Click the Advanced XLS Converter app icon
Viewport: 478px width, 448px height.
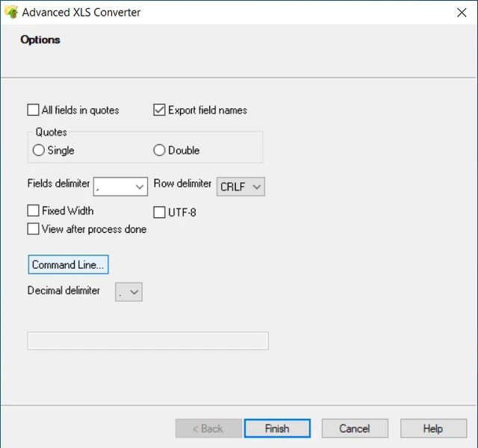tap(11, 12)
